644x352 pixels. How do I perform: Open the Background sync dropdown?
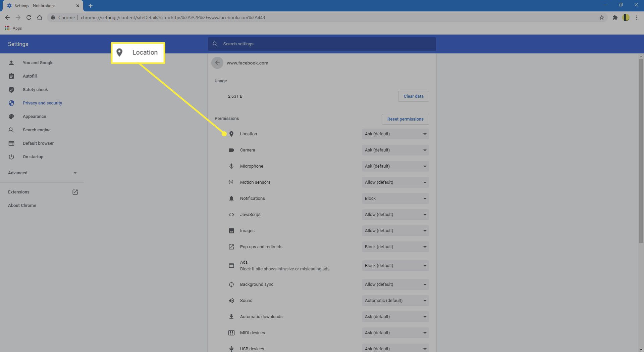coord(395,284)
